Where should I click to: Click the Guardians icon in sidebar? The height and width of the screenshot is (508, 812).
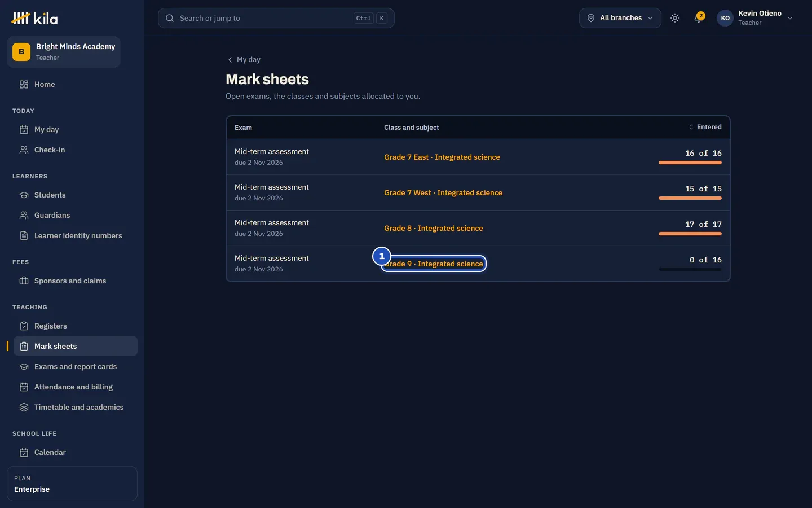pos(24,215)
